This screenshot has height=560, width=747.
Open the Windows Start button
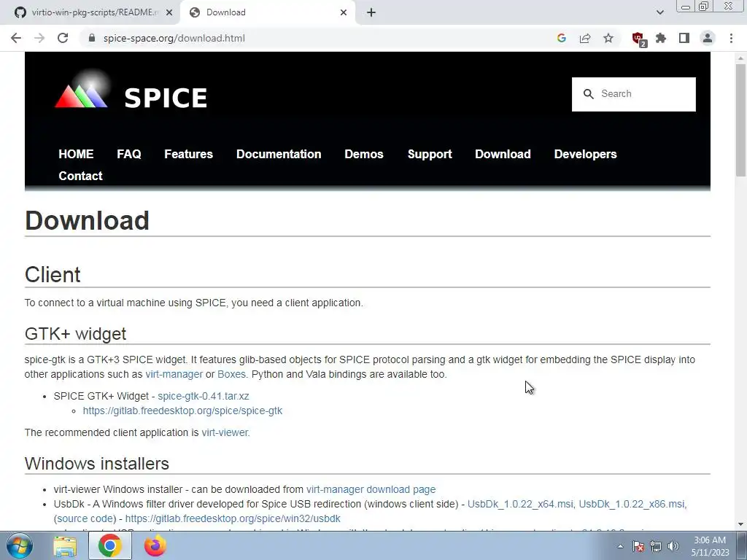pyautogui.click(x=20, y=545)
